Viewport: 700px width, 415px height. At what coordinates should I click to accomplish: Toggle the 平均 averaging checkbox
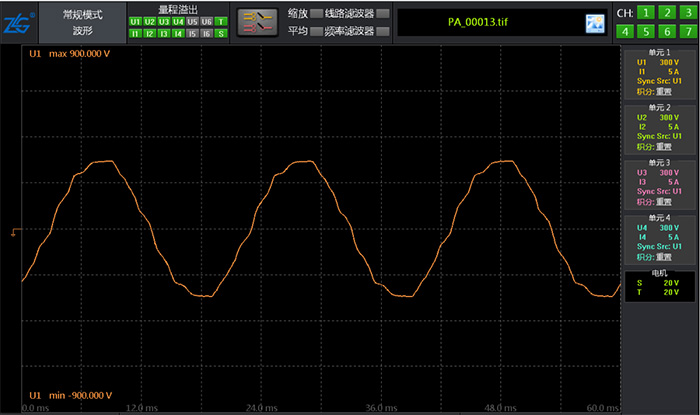[x=316, y=31]
